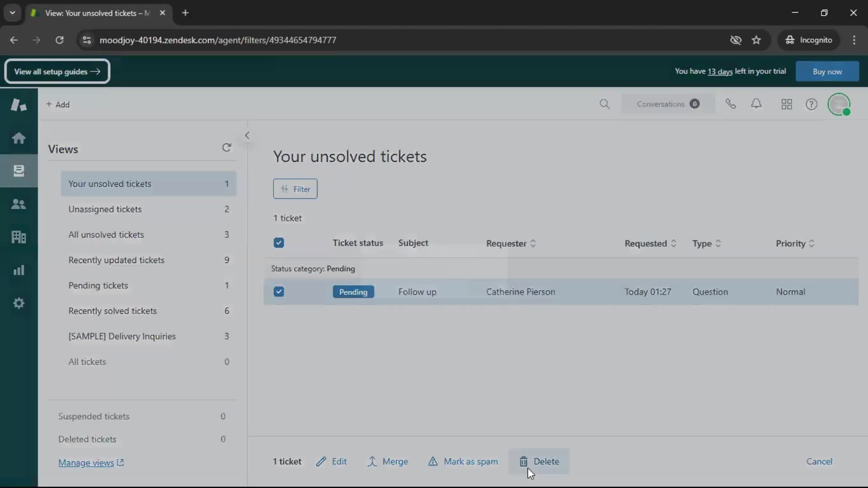Open the Filter button
Image resolution: width=868 pixels, height=488 pixels.
295,189
